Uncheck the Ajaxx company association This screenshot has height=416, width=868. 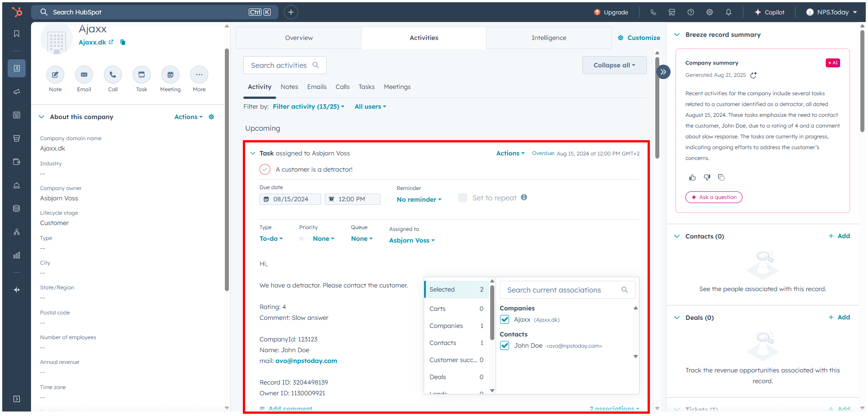pyautogui.click(x=505, y=319)
